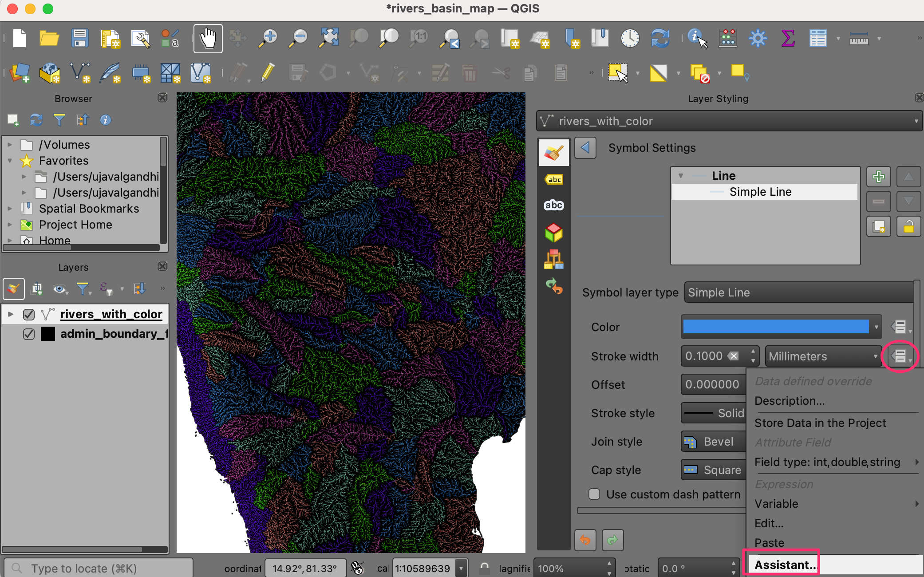Open the Labels tab with the yellow abc icon

coord(554,179)
